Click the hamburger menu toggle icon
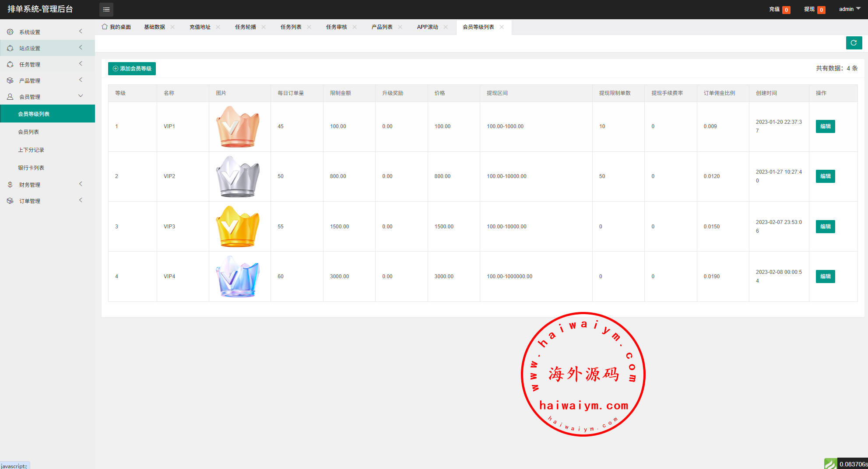 click(106, 9)
